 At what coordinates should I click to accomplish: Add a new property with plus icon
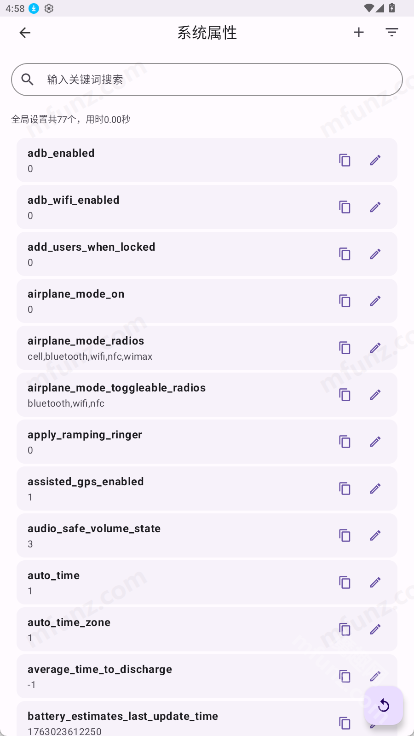pyautogui.click(x=359, y=32)
